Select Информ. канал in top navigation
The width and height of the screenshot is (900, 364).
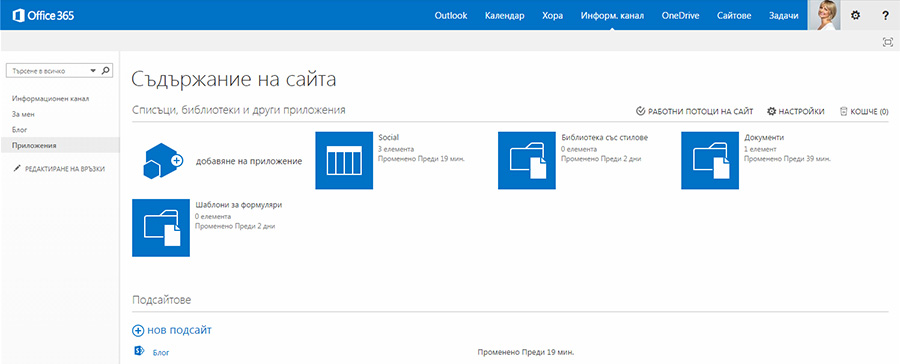pos(612,16)
